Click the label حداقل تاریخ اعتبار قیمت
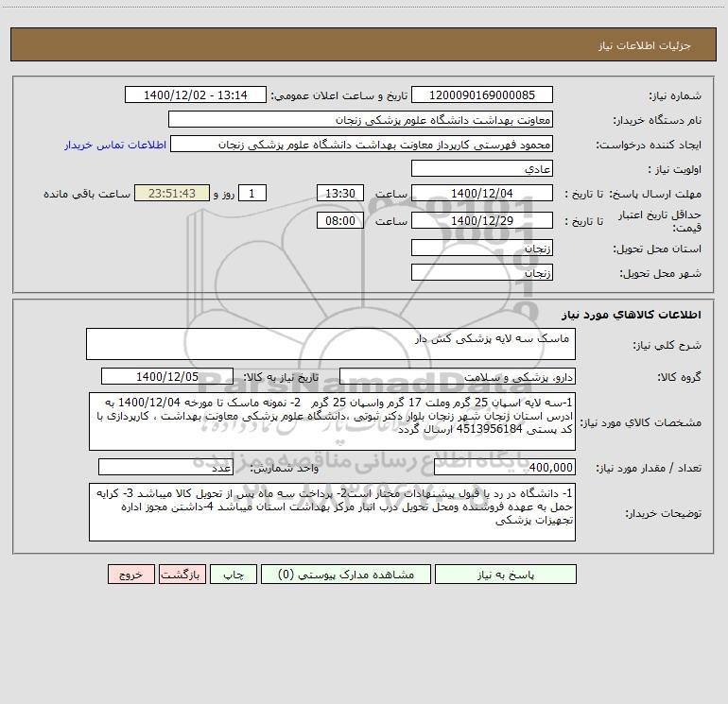The height and width of the screenshot is (704, 728). [660, 221]
